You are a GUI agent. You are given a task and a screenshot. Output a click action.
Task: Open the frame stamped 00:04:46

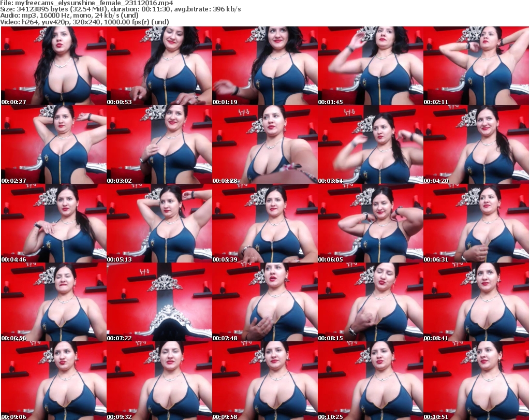(54, 223)
